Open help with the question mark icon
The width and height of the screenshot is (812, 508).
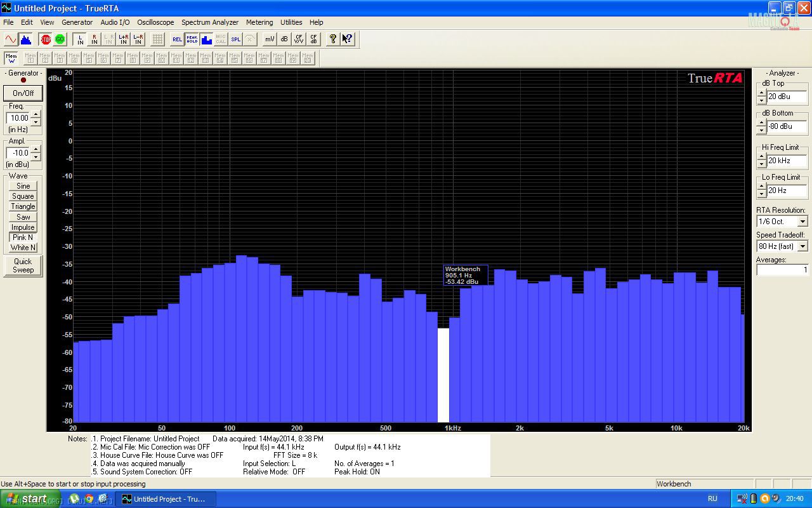[x=332, y=39]
